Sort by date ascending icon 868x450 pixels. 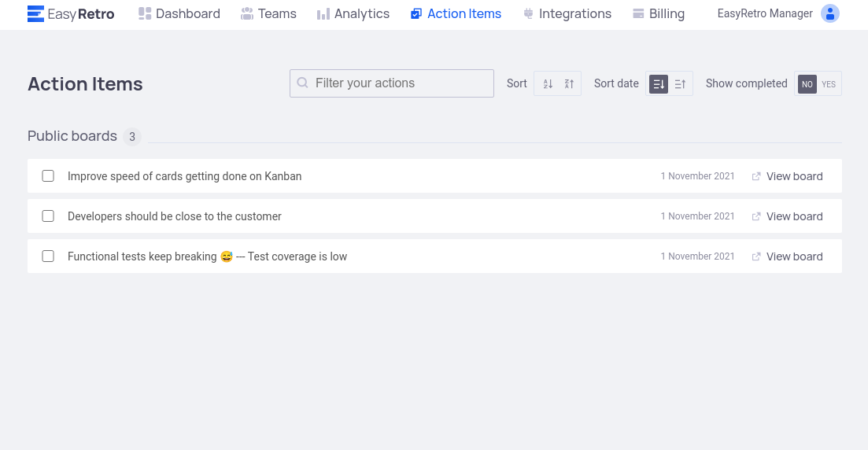click(680, 83)
